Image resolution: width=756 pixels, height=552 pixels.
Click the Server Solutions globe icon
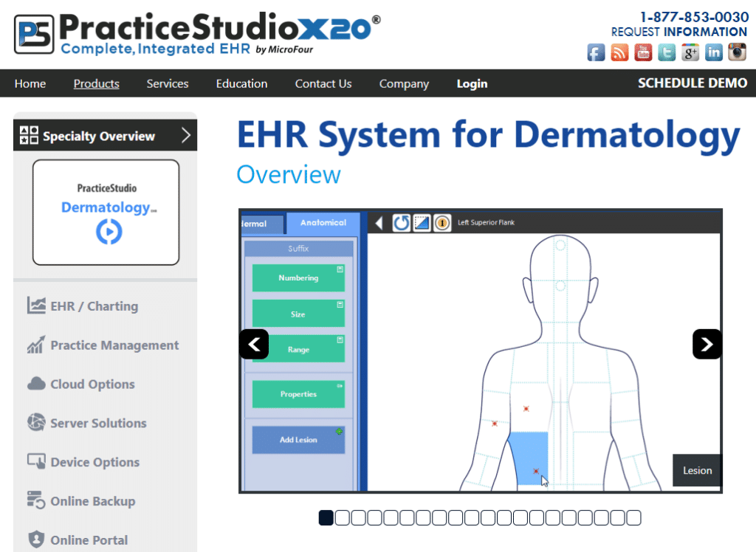click(x=36, y=422)
